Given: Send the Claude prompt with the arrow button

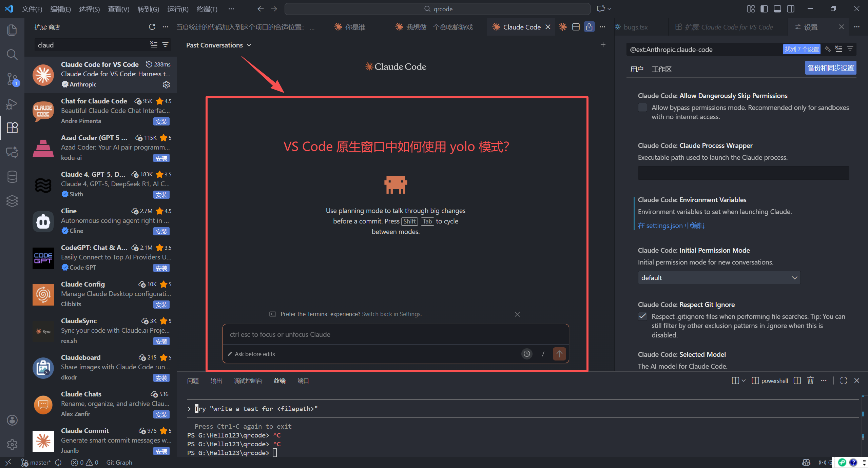Looking at the screenshot, I should point(559,354).
